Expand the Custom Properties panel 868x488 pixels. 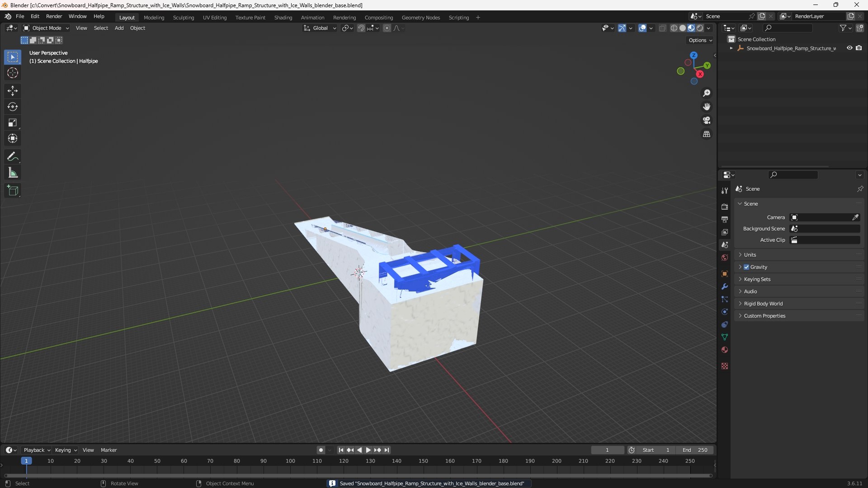pyautogui.click(x=799, y=316)
